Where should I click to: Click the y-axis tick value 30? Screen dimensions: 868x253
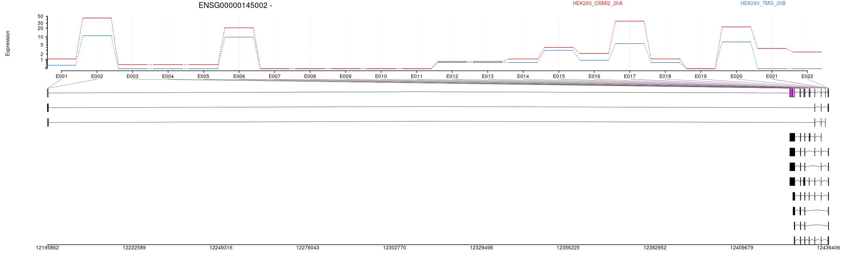coord(41,23)
